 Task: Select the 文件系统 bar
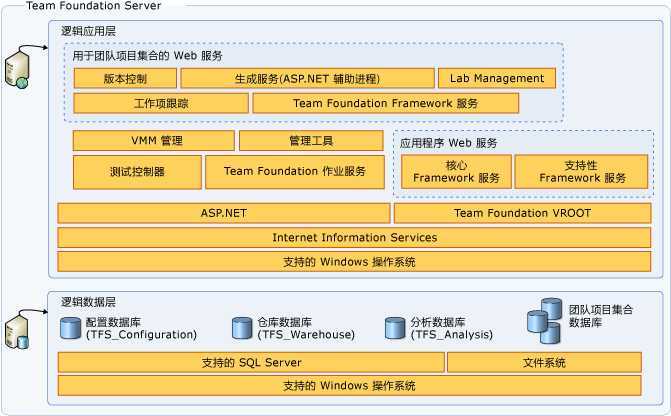[x=544, y=363]
